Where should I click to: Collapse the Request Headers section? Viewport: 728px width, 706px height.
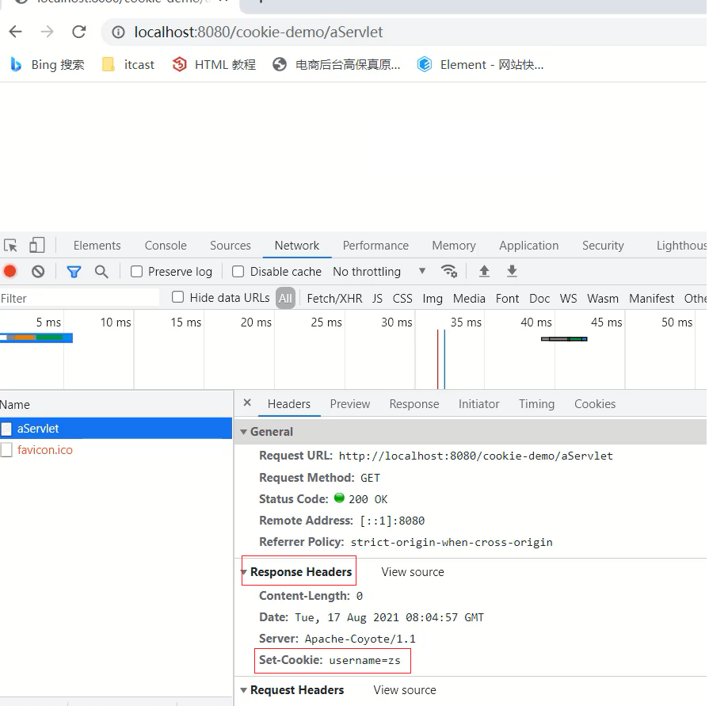243,689
